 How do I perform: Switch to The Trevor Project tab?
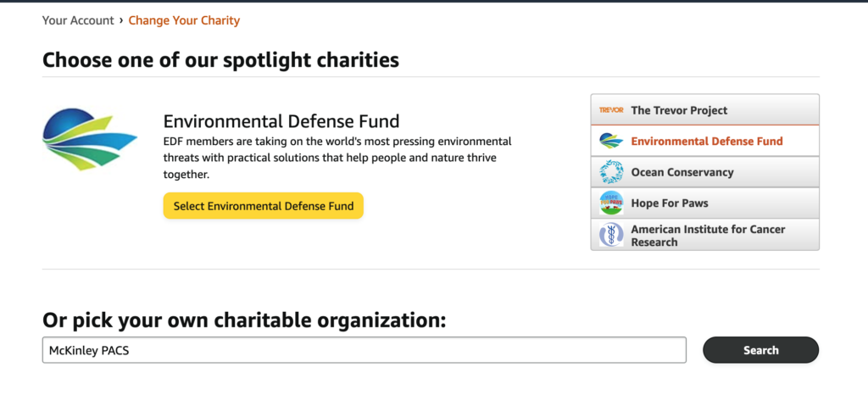pos(704,109)
